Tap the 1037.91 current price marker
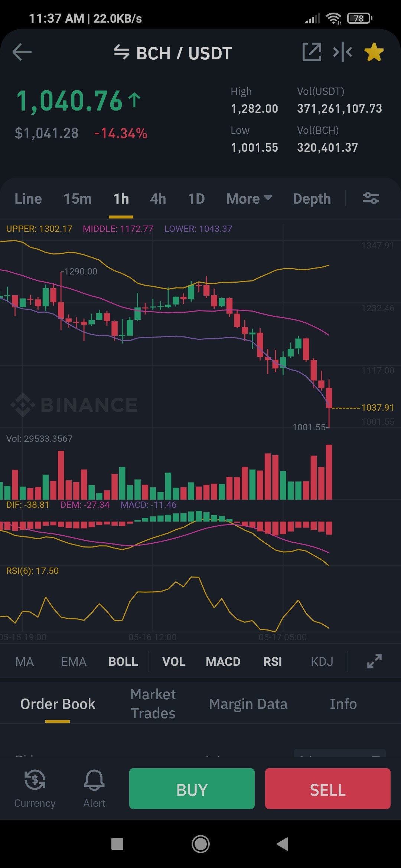The image size is (401, 868). pyautogui.click(x=377, y=407)
